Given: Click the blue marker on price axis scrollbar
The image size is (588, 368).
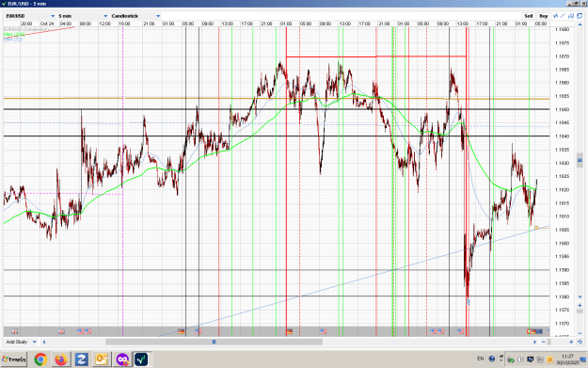Looking at the screenshot, I should click(580, 160).
